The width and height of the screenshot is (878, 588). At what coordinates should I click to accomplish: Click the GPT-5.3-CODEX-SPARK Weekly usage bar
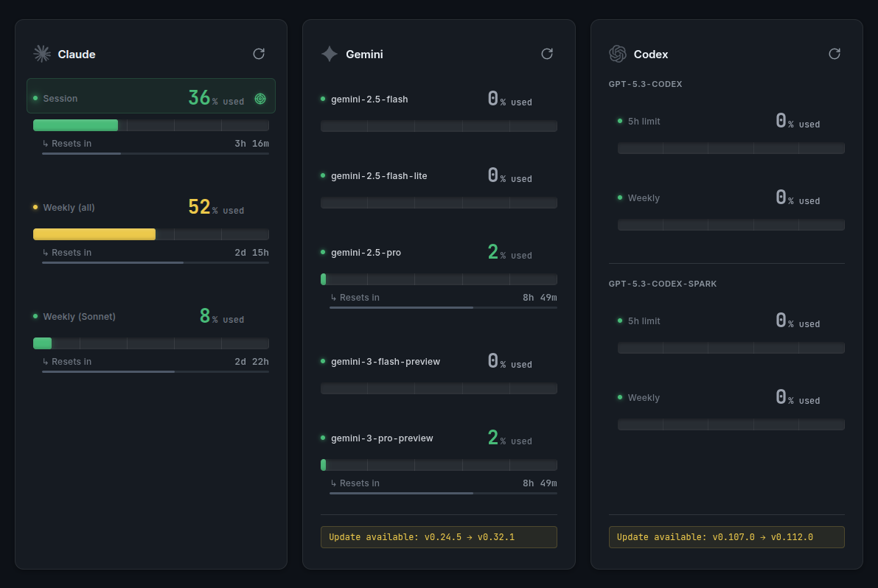point(731,424)
